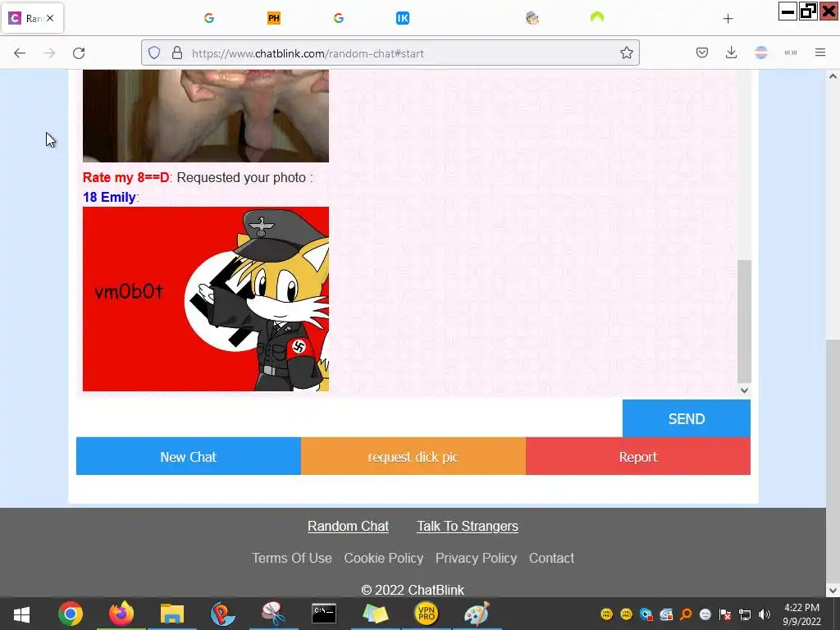840x630 pixels.
Task: Open a new browser tab
Action: (x=728, y=19)
